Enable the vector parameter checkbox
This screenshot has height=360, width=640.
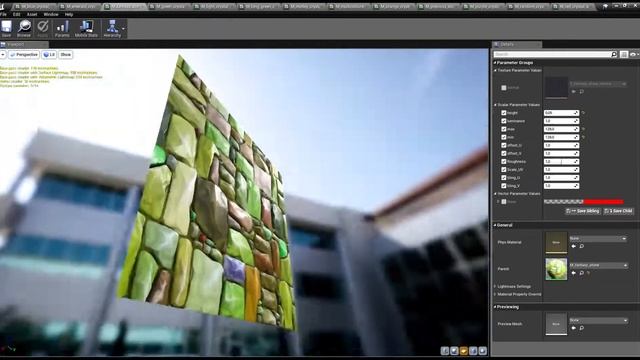(504, 202)
